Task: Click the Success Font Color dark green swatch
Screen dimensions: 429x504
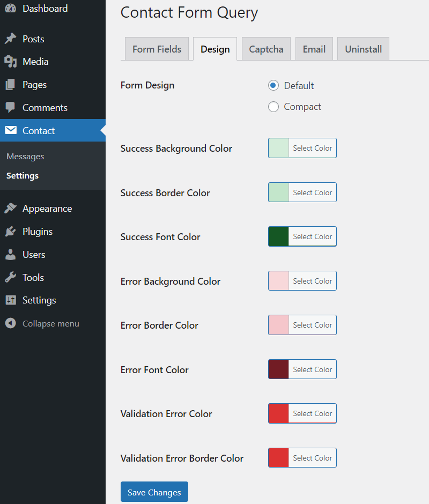Action: coord(279,236)
